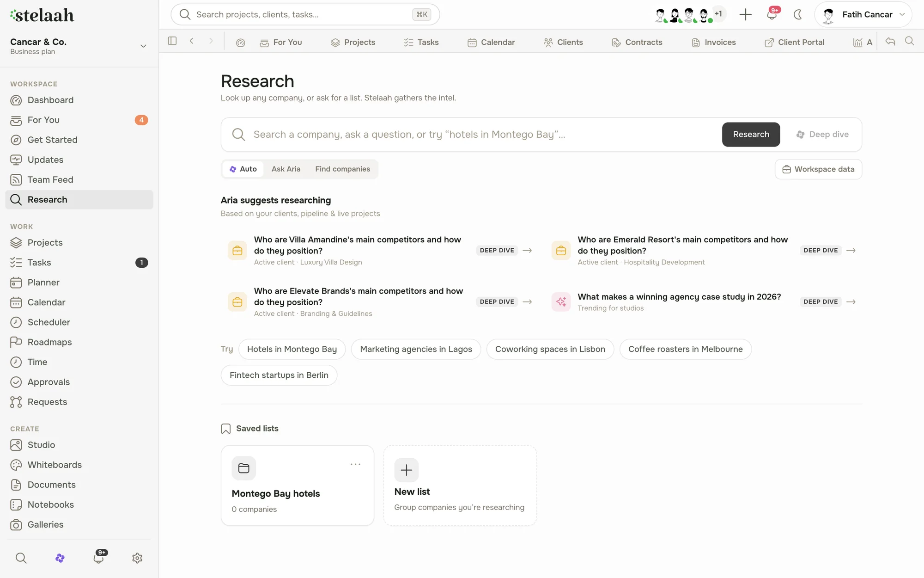The image size is (924, 578).
Task: Toggle dark mode moon icon
Action: pos(798,14)
